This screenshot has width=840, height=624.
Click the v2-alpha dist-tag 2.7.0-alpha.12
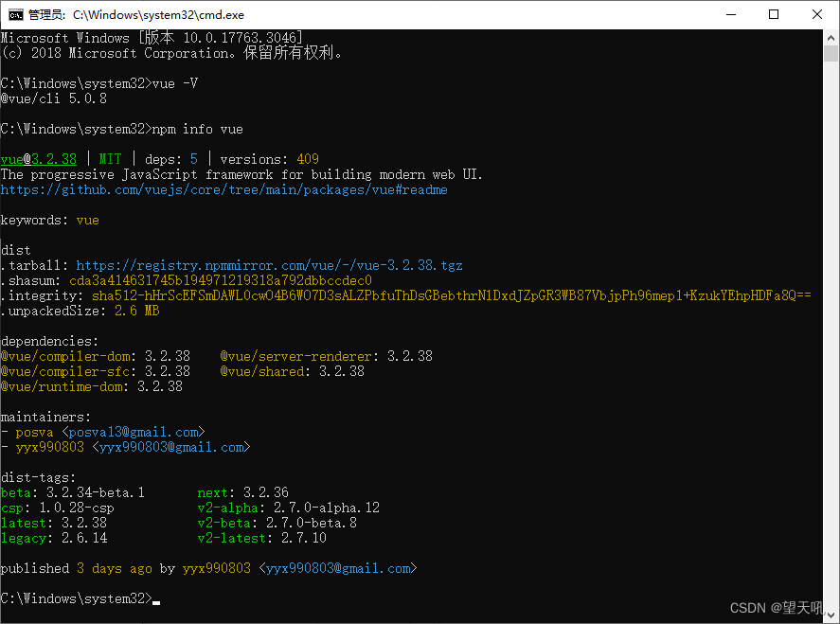click(x=288, y=508)
